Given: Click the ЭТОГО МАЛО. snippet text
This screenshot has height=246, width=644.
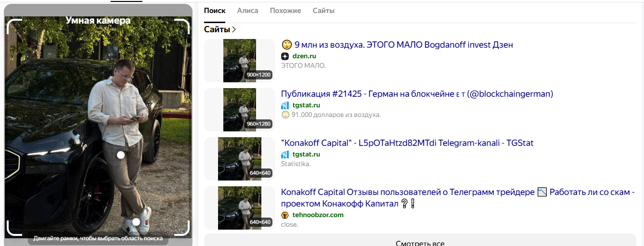Looking at the screenshot, I should click(303, 65).
